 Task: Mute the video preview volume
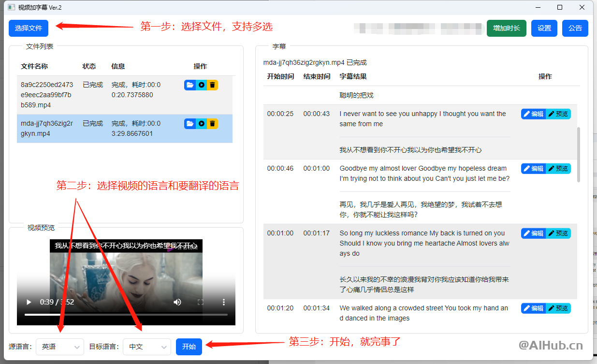[177, 302]
